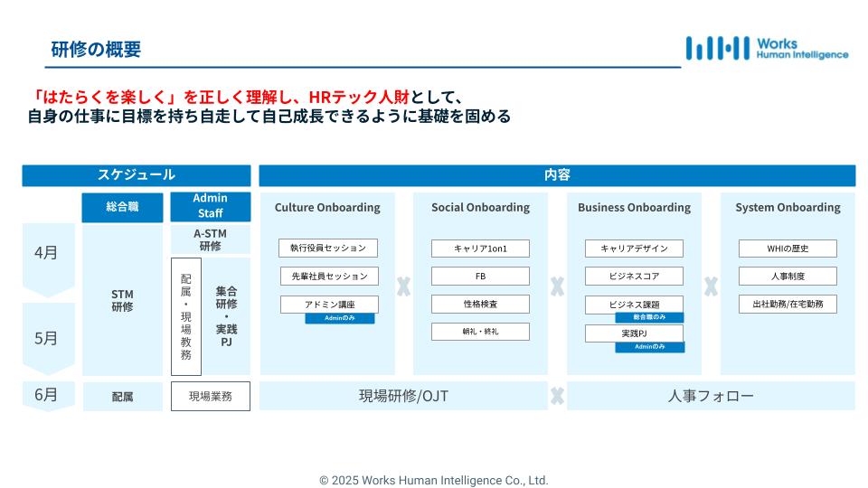Viewport: 868px width, 488px height.
Task: Select the Culture Onboarding heading
Action: [x=327, y=208]
